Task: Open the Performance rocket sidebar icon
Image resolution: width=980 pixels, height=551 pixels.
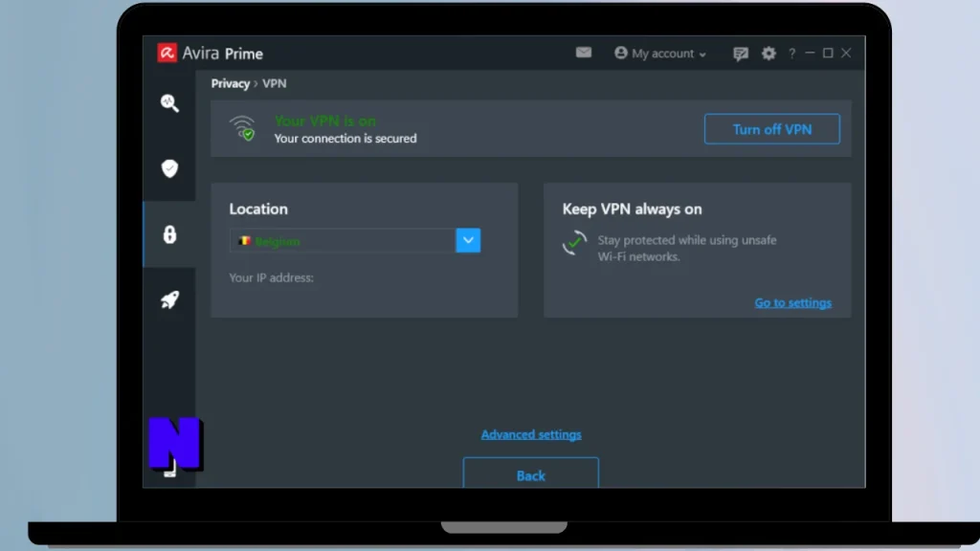Action: 169,299
